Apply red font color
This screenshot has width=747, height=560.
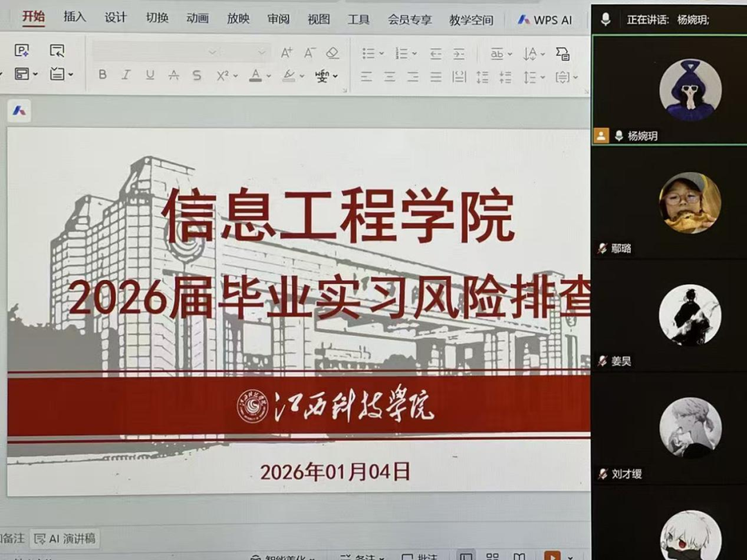[256, 75]
